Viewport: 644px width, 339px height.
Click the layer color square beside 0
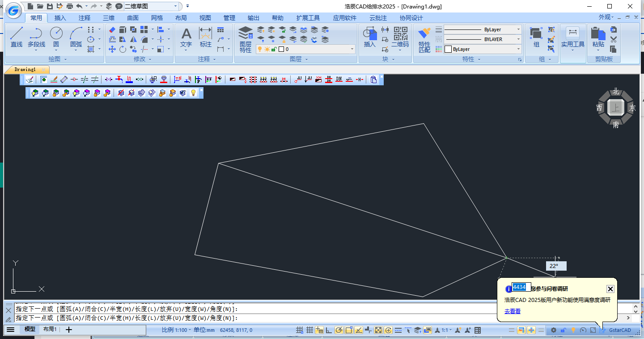[x=281, y=49]
